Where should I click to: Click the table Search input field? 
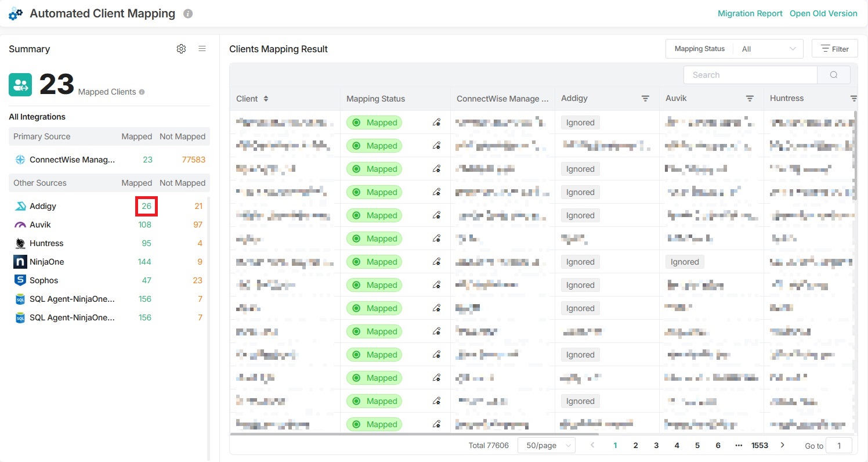coord(750,75)
